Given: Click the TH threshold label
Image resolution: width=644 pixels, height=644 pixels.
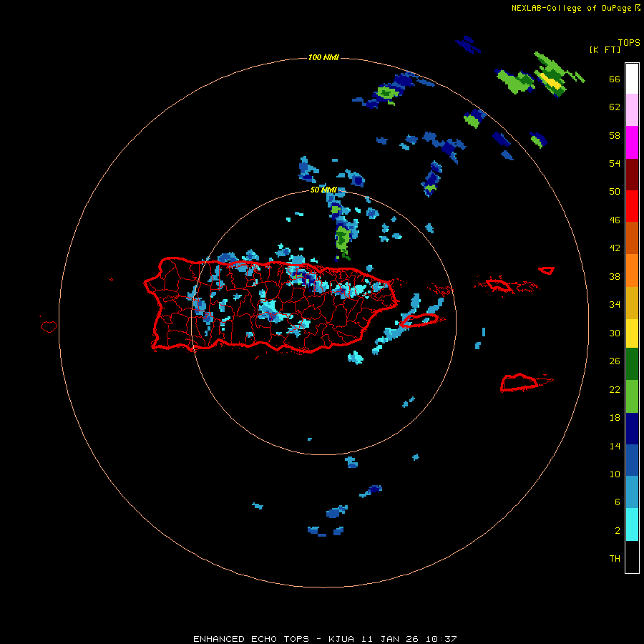Looking at the screenshot, I should coord(615,559).
